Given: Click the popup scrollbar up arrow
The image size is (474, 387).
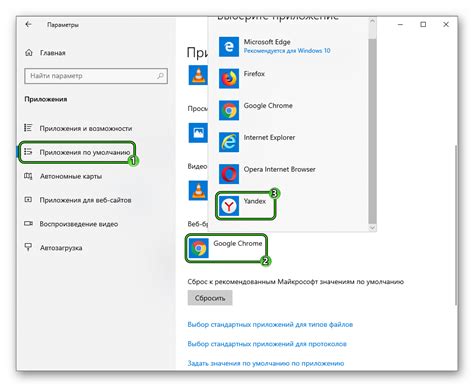Looking at the screenshot, I should (x=372, y=21).
